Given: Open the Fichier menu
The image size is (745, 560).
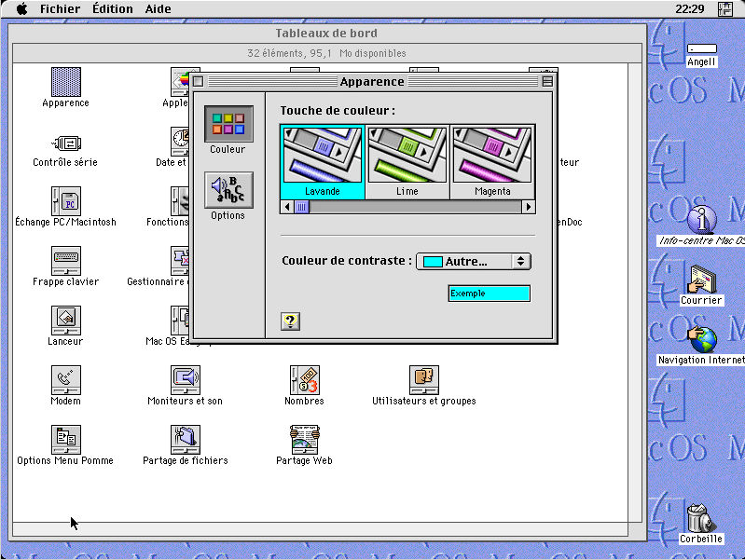Looking at the screenshot, I should coord(60,9).
